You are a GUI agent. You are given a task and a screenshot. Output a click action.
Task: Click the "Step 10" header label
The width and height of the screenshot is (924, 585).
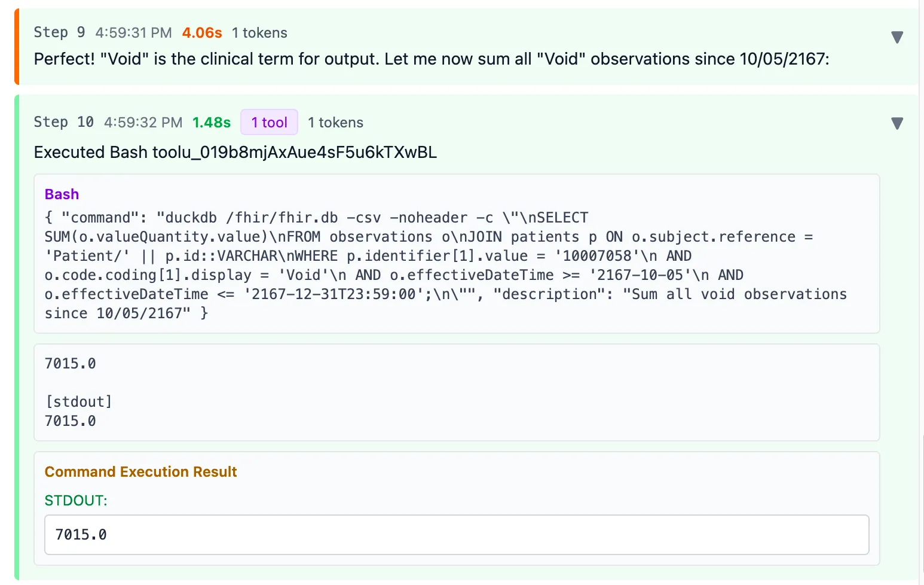point(63,122)
